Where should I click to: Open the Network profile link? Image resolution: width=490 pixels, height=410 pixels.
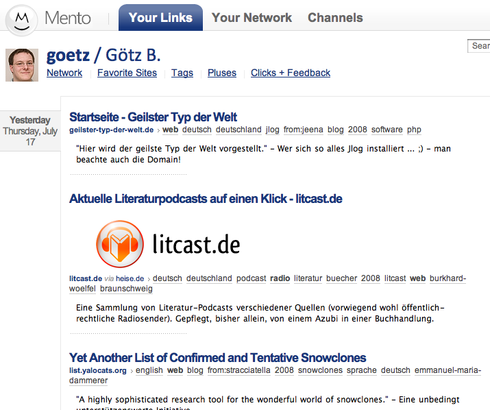[x=64, y=73]
